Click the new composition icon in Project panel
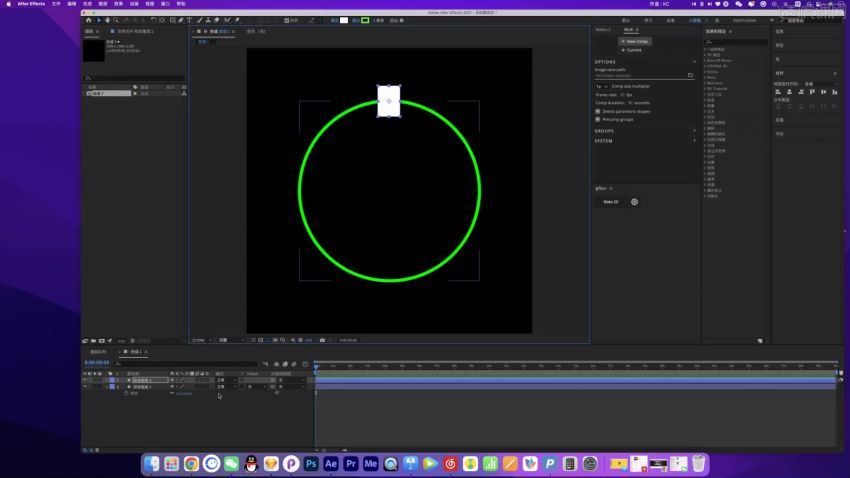Screen dimensions: 850x478 (101, 341)
